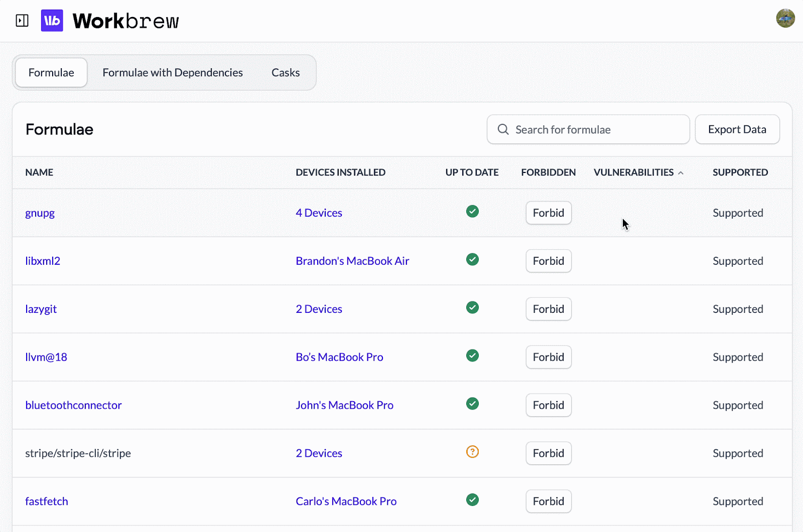Open the Casks tab
Screen dimensions: 803x532
(286, 73)
